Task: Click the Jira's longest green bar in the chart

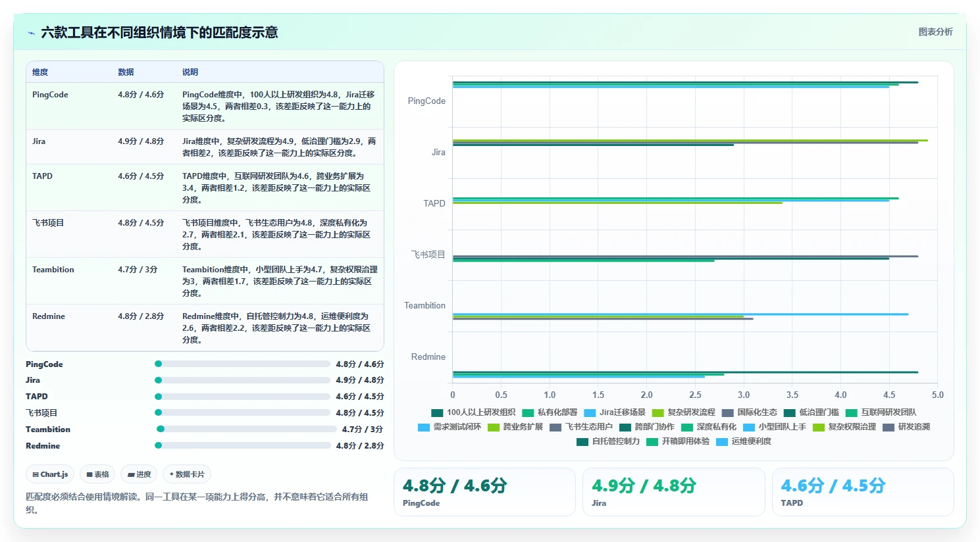Action: (690, 140)
